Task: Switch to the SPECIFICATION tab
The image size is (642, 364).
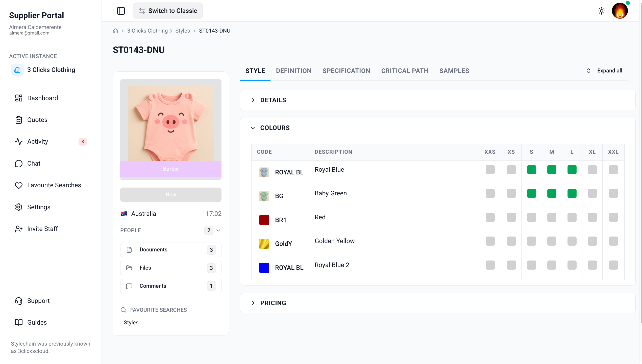Action: click(x=346, y=71)
